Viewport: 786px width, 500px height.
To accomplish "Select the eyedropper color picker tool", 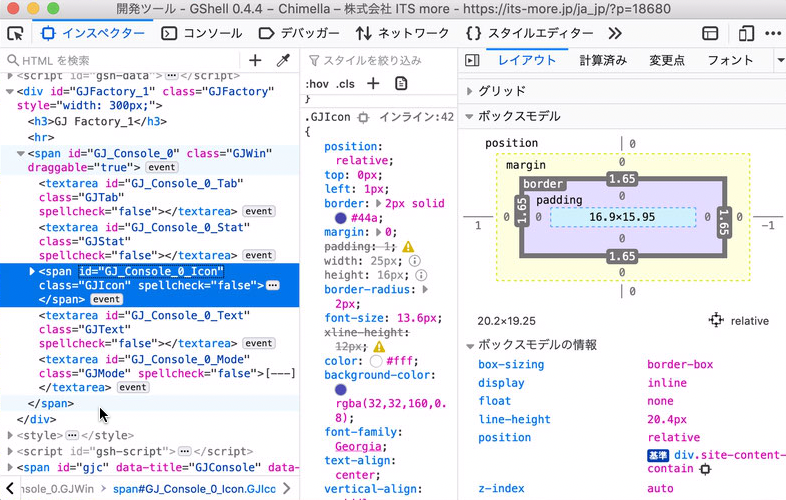I will click(x=283, y=61).
